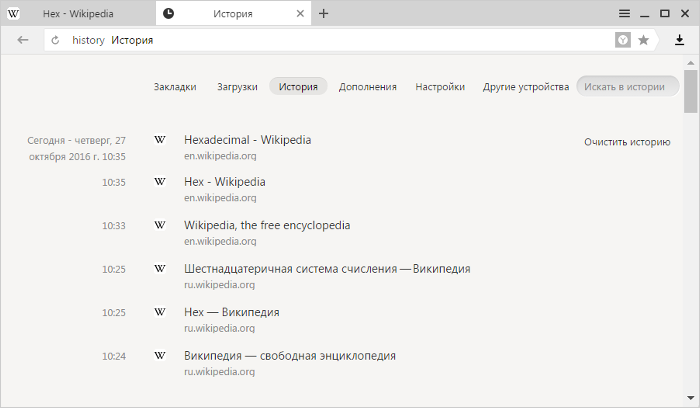Open Шестнадцатеричная система счисления — Википедия entry
Image resolution: width=700 pixels, height=408 pixels.
[x=327, y=269]
